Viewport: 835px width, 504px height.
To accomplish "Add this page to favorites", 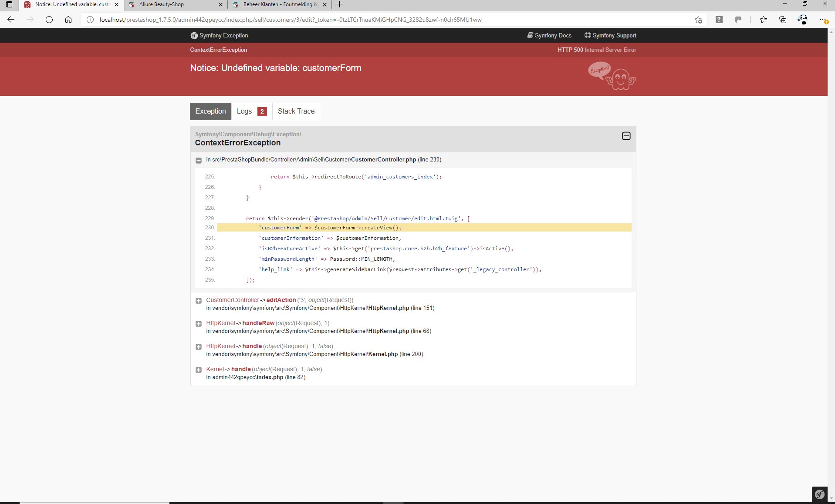I will coord(698,20).
